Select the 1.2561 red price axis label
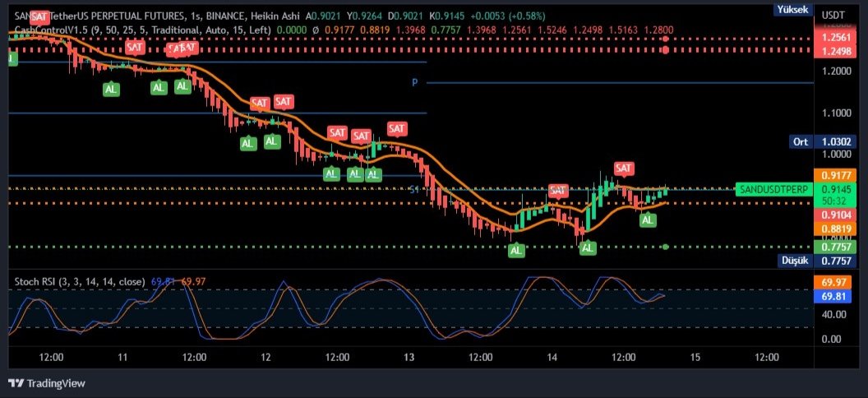The width and height of the screenshot is (868, 398). [x=836, y=38]
